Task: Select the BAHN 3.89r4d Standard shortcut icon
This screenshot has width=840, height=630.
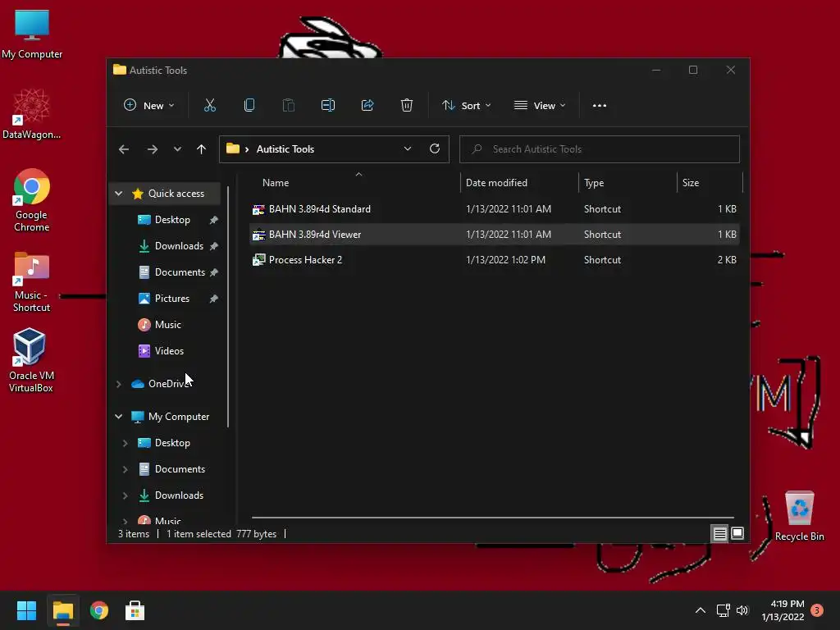Action: click(258, 209)
